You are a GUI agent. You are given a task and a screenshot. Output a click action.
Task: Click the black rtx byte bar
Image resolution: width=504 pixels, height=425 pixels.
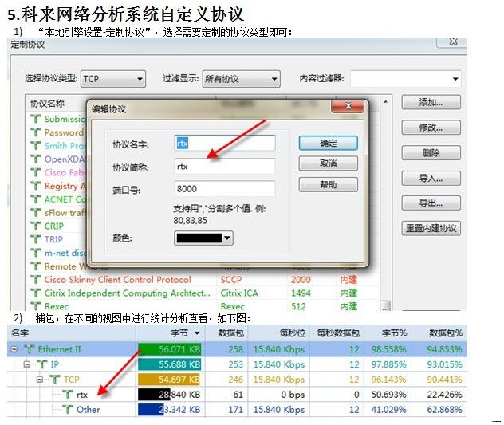coord(154,395)
